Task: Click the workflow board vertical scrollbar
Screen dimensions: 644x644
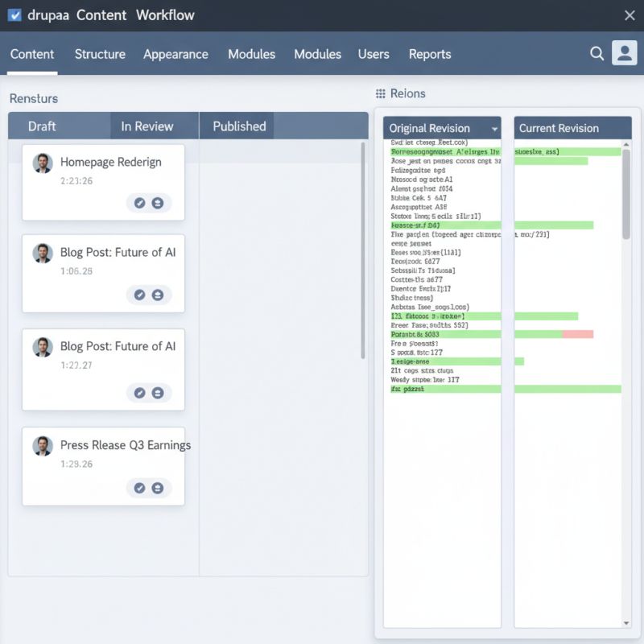Action: click(x=363, y=250)
